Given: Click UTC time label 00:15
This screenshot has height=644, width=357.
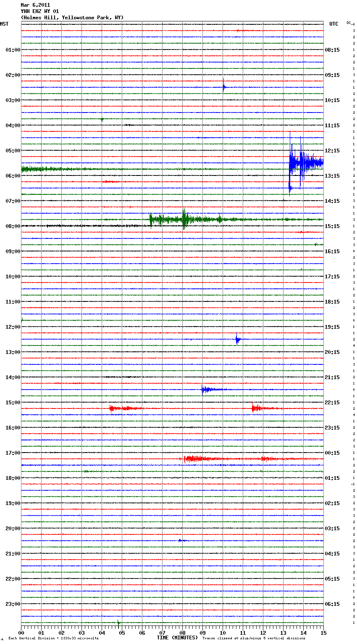Looking at the screenshot, I should click(x=332, y=453).
